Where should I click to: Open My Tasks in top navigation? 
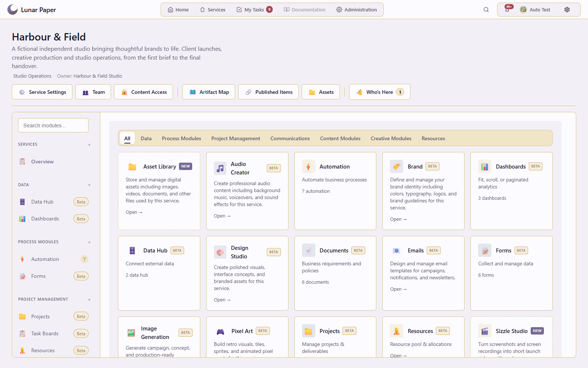(x=254, y=10)
